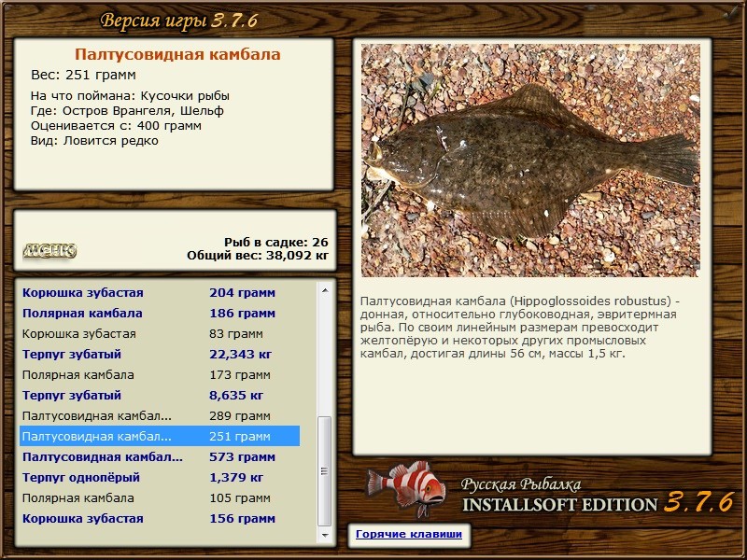747x560 pixels.
Task: Click the red striped fish logo
Action: [x=406, y=488]
